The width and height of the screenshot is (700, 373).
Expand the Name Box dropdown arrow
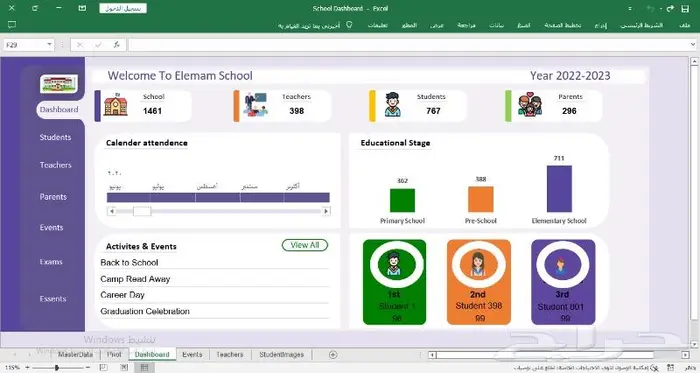pyautogui.click(x=49, y=45)
